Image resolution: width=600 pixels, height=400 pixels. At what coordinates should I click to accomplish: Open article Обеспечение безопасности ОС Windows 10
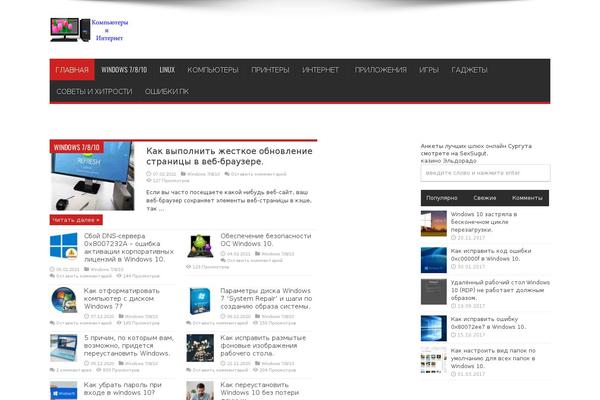click(x=266, y=240)
